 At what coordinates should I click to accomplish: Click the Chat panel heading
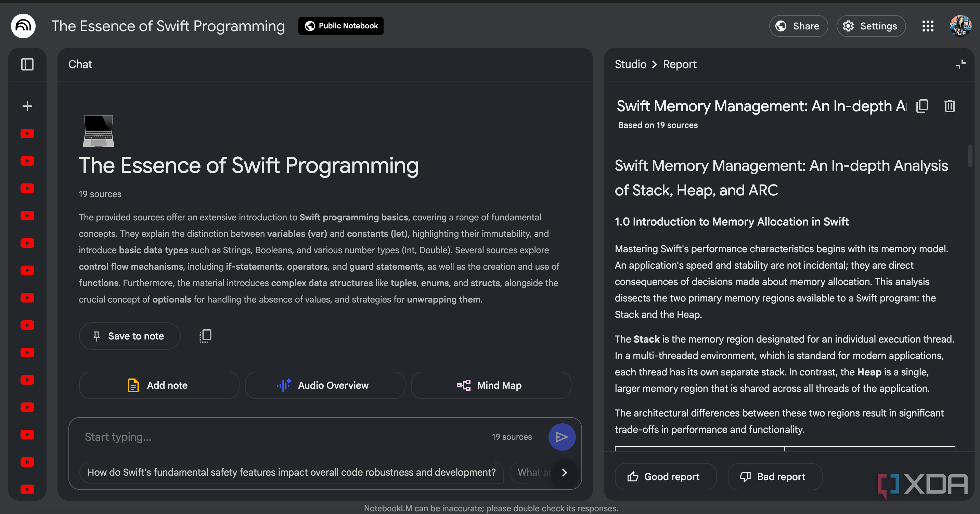point(80,64)
